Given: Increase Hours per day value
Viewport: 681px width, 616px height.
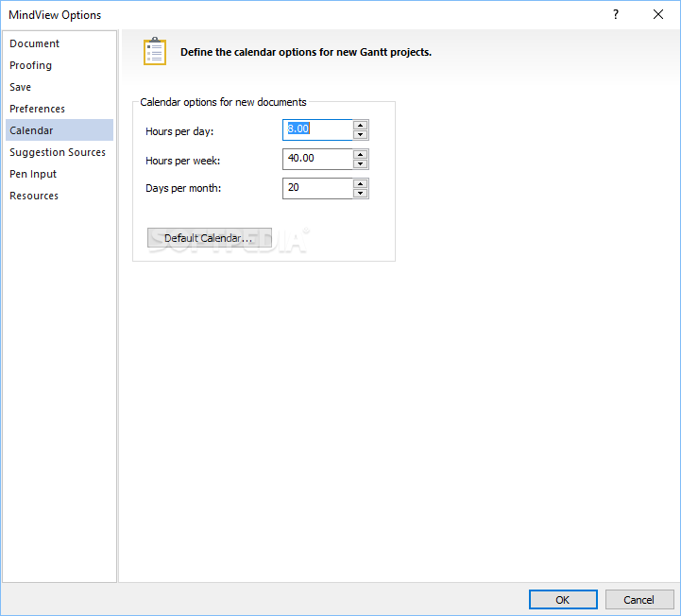Looking at the screenshot, I should click(x=361, y=125).
